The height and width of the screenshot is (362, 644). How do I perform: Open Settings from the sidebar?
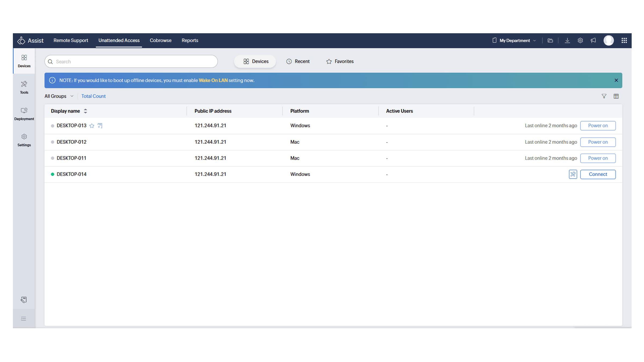[x=24, y=140]
